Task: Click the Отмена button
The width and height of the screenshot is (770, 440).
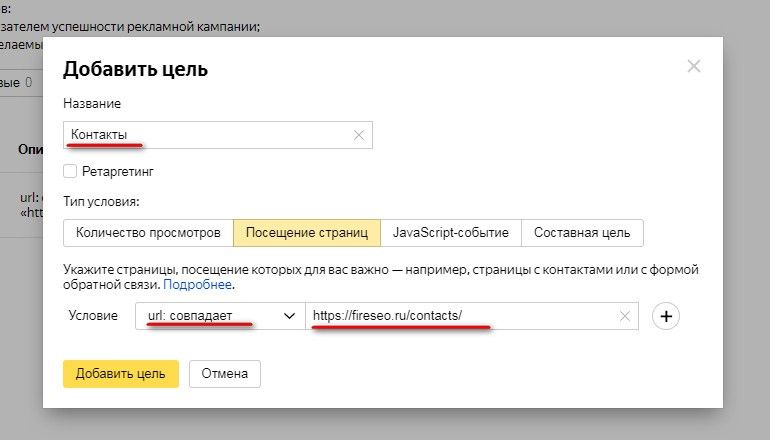Action: click(x=225, y=374)
